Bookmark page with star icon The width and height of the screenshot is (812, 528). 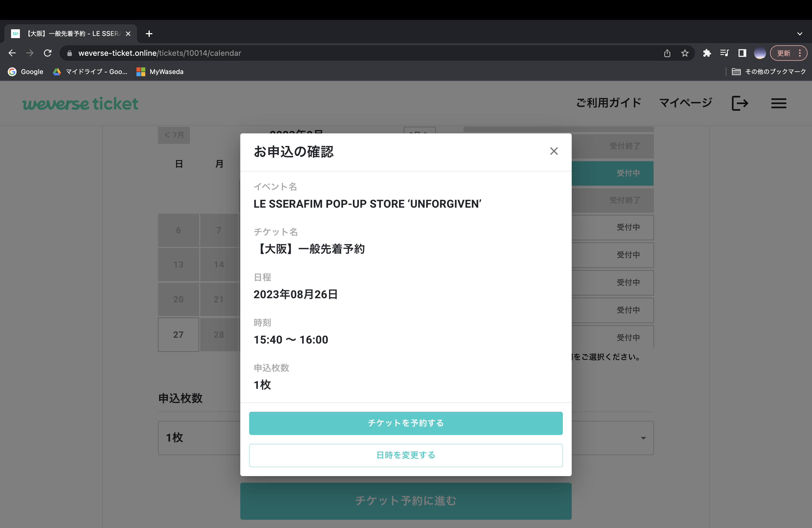coord(685,53)
